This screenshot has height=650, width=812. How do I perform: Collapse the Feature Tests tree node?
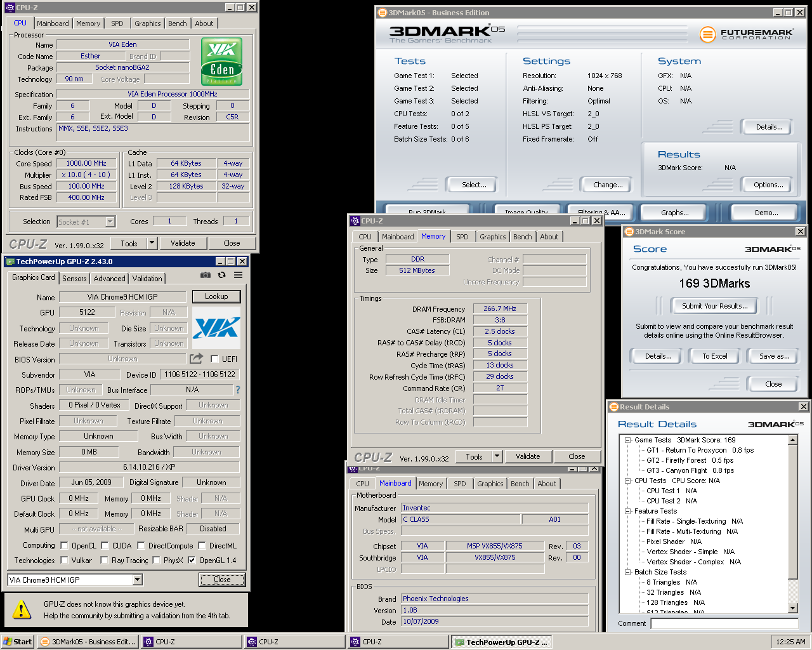[x=627, y=511]
